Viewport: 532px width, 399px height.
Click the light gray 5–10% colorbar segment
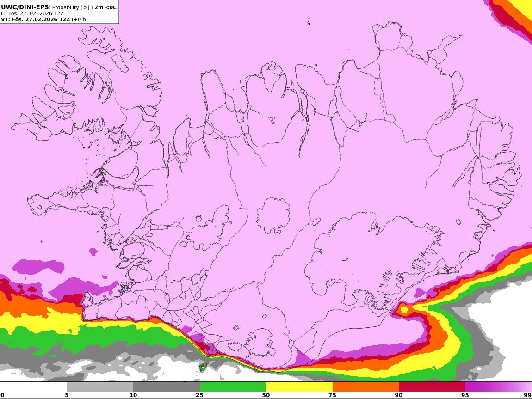(100, 387)
